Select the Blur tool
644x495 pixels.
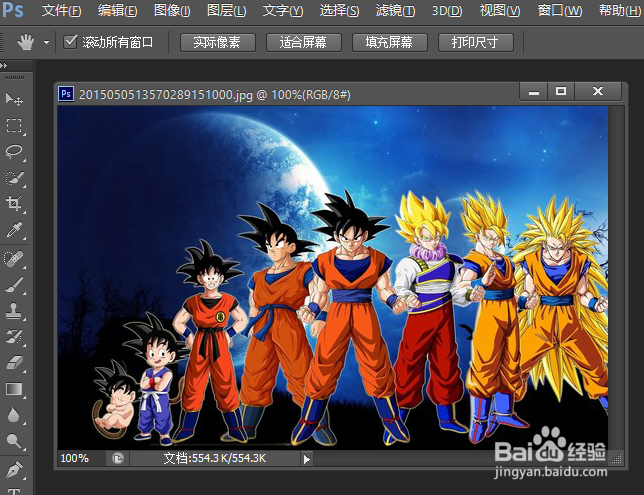point(14,415)
